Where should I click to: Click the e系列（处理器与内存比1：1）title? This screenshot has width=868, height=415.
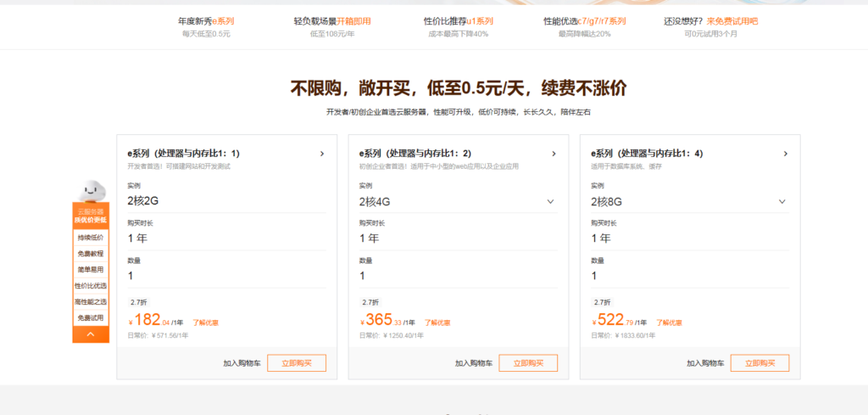pos(184,154)
